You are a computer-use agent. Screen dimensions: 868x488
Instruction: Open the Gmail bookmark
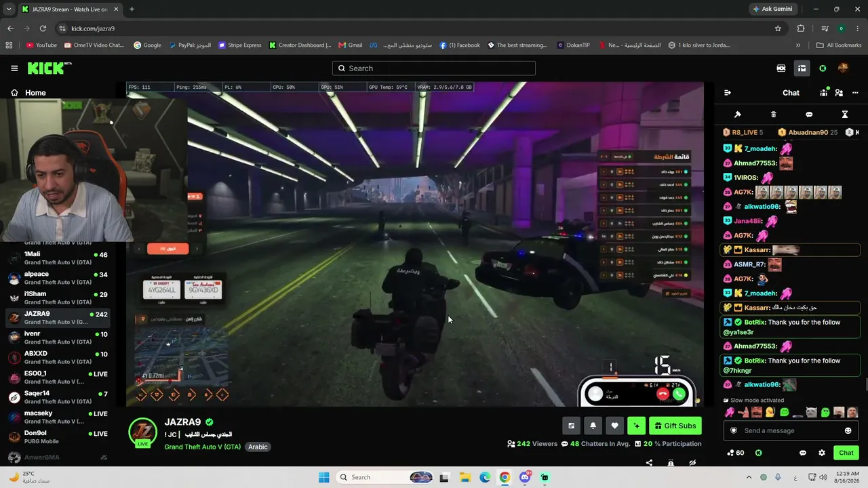pos(351,45)
